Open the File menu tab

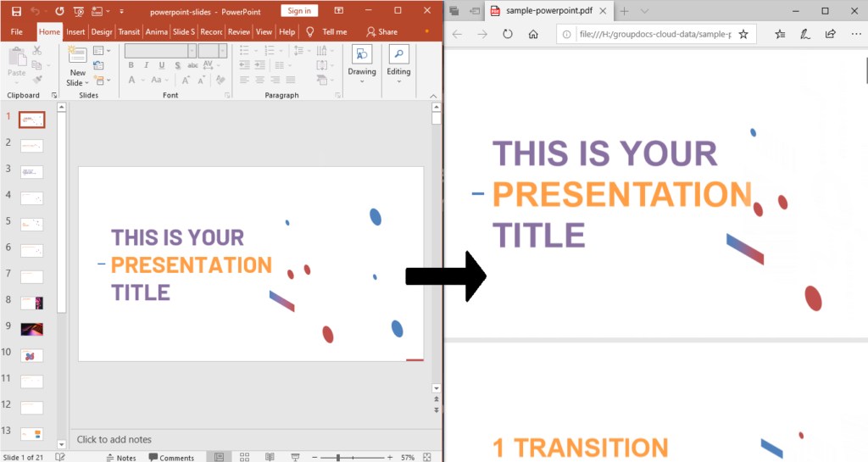pyautogui.click(x=16, y=31)
